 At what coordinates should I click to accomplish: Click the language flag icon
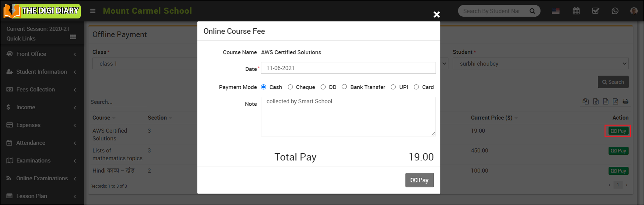pyautogui.click(x=556, y=11)
